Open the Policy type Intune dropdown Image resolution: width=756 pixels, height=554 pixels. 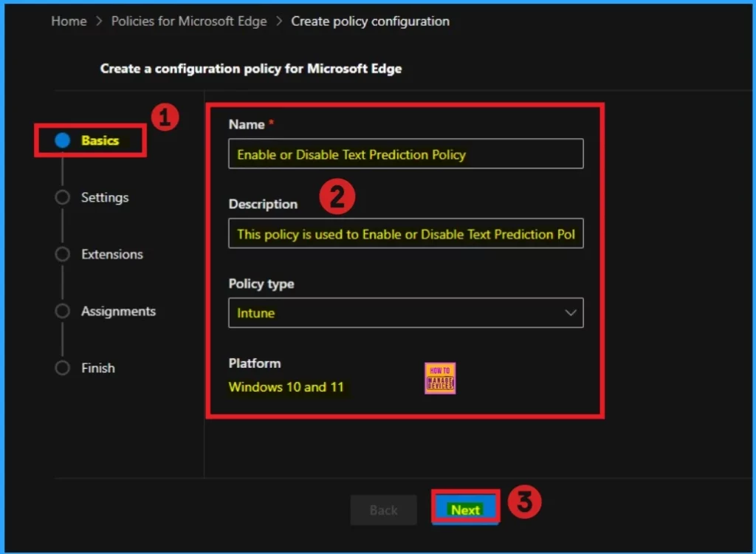[x=406, y=312]
